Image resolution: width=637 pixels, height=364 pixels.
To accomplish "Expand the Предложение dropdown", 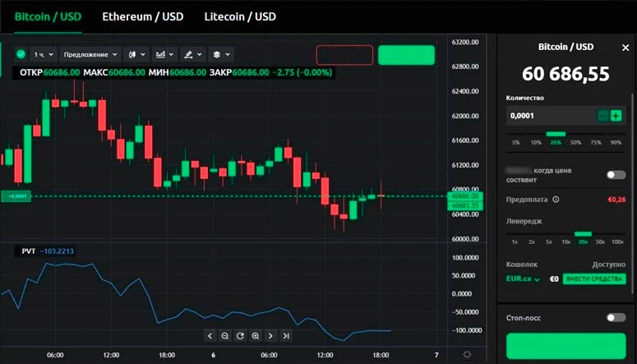I will point(90,54).
